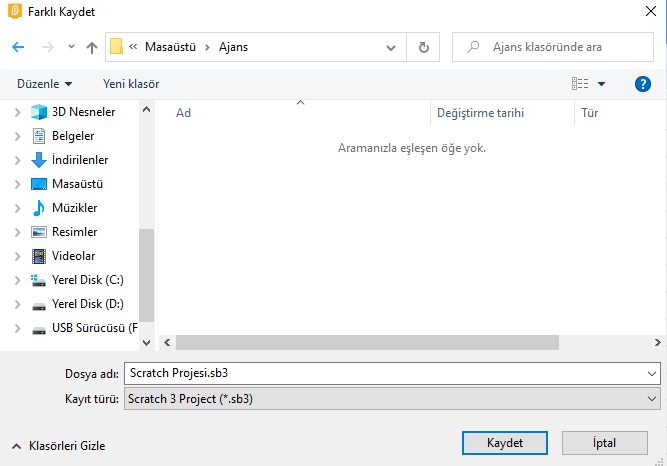Select USB Sürücüsü in sidebar
This screenshot has height=466, width=667.
94,328
